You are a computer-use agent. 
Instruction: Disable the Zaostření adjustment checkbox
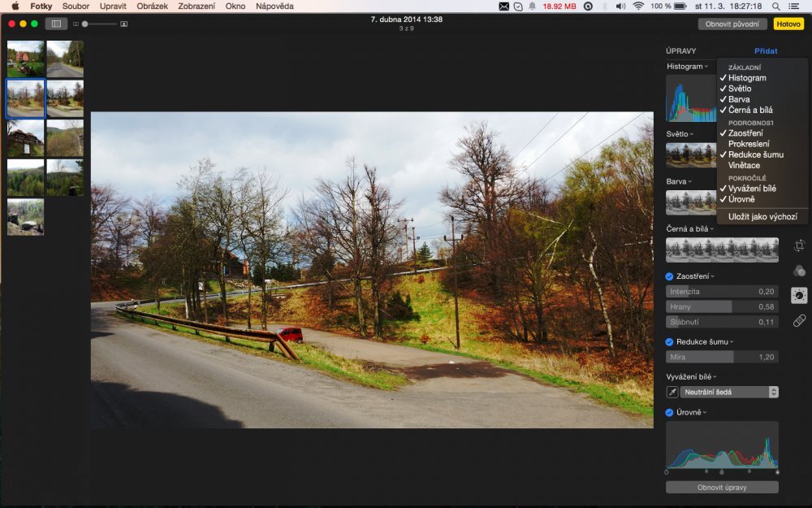click(670, 276)
